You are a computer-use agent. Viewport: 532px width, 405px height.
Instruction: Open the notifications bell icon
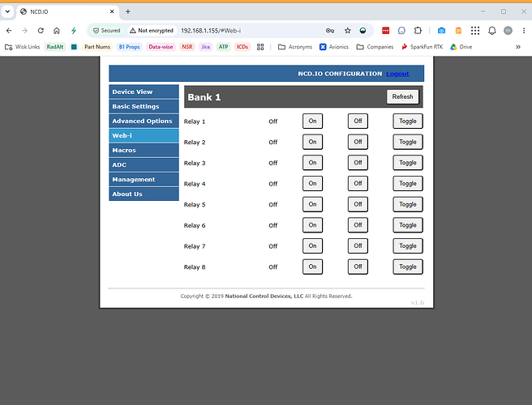pos(492,31)
